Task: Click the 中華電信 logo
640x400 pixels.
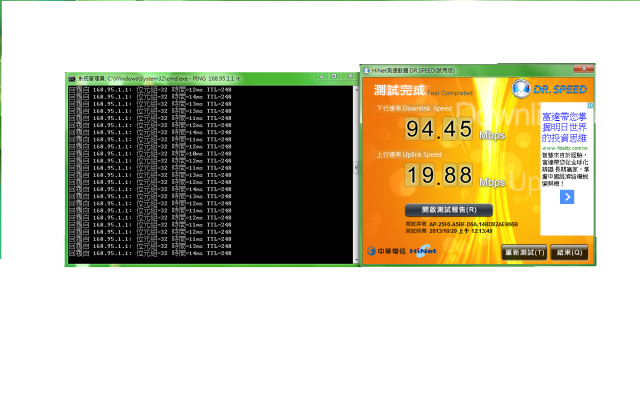Action: [386, 251]
